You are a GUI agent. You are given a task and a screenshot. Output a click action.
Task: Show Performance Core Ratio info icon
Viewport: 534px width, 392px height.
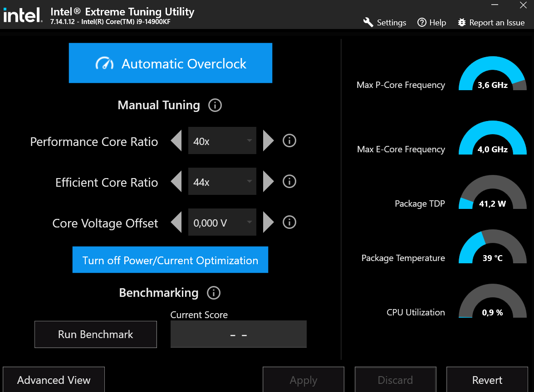pos(289,140)
